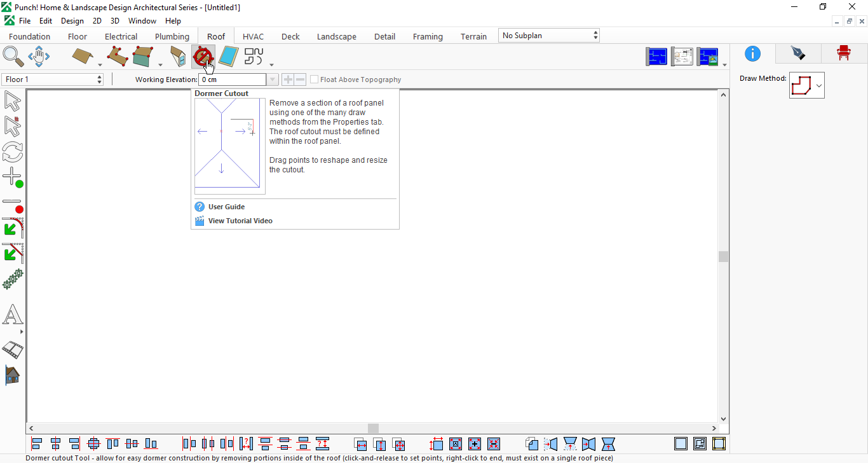Click the horizontal scrollbar thumb
Viewport: 868px width, 463px height.
click(373, 429)
